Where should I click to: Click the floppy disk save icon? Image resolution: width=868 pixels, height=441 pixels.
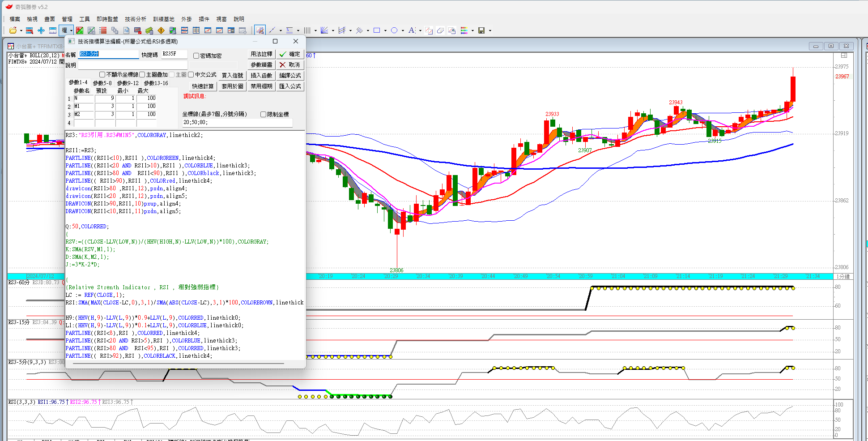click(x=481, y=30)
